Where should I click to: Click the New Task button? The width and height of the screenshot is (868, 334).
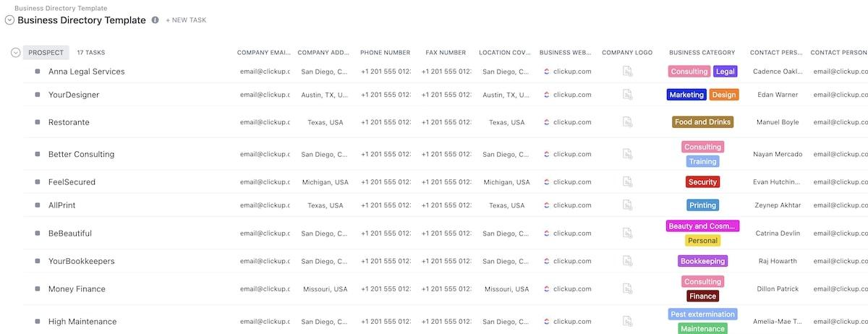186,20
